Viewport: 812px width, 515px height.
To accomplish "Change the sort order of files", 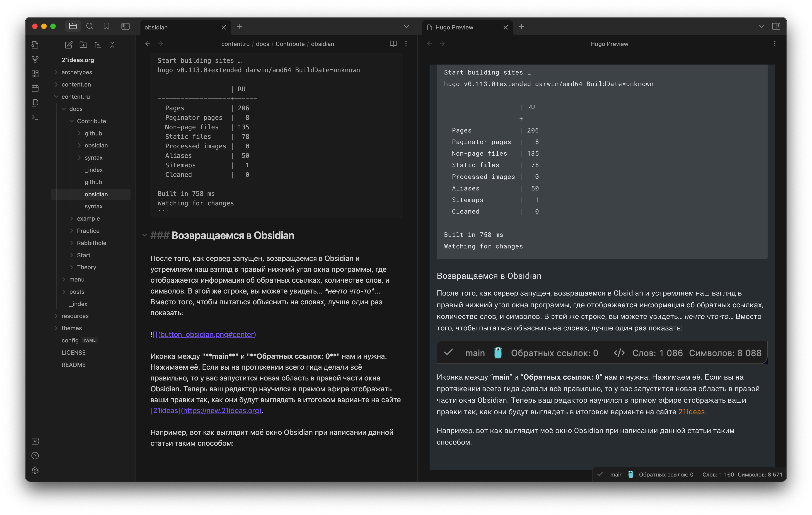I will [98, 44].
